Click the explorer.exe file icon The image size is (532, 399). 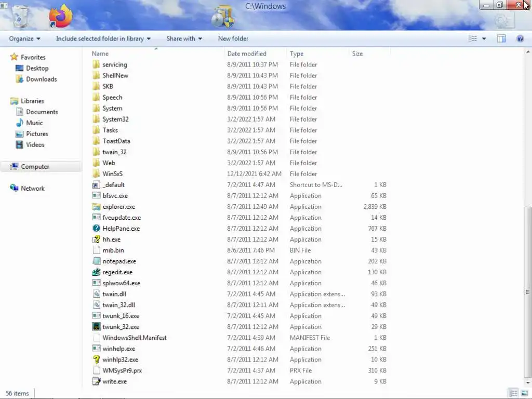[96, 207]
